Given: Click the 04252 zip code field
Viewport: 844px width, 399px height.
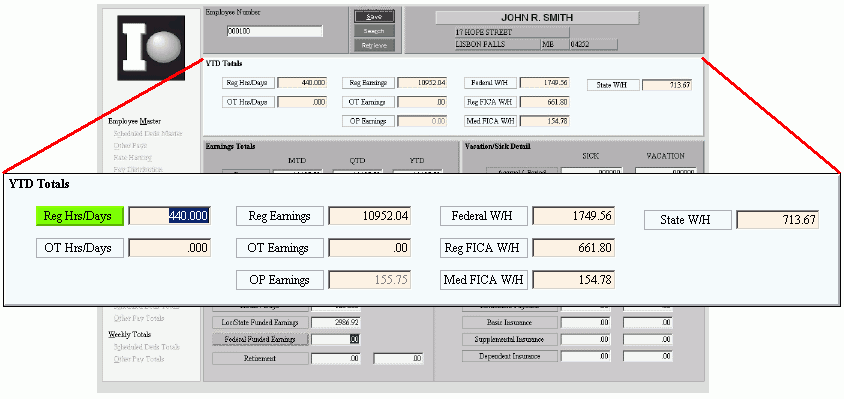Looking at the screenshot, I should point(593,44).
